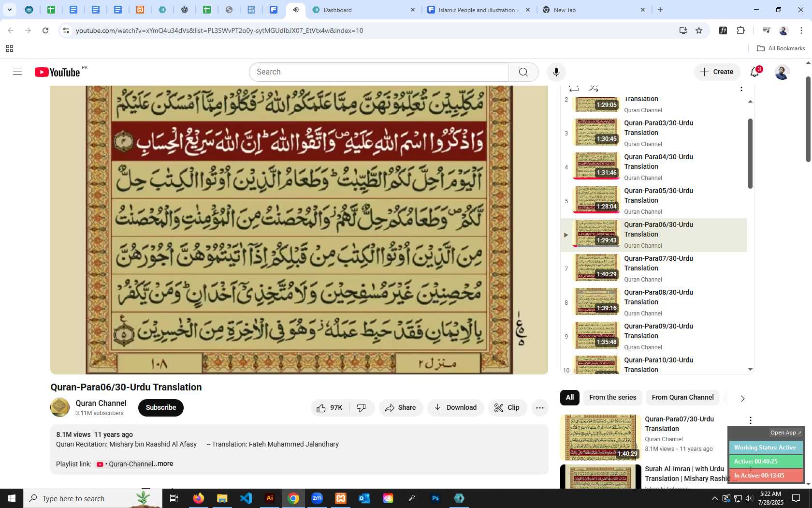The width and height of the screenshot is (812, 508).
Task: Select From the series chip
Action: coord(612,398)
